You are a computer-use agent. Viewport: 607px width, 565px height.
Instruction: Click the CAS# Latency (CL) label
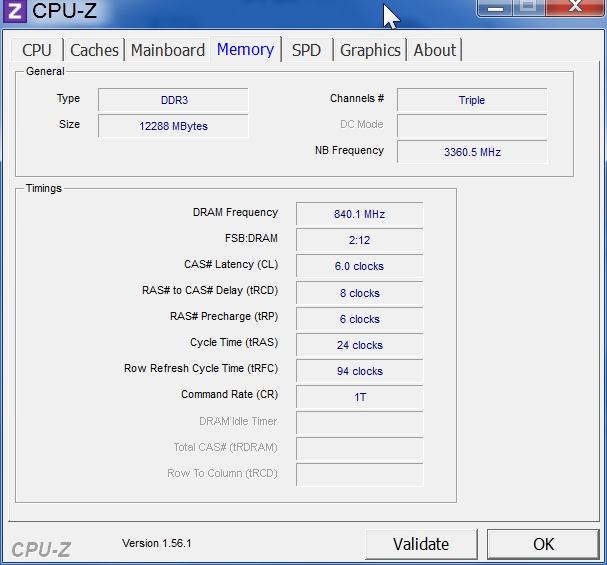(x=231, y=264)
